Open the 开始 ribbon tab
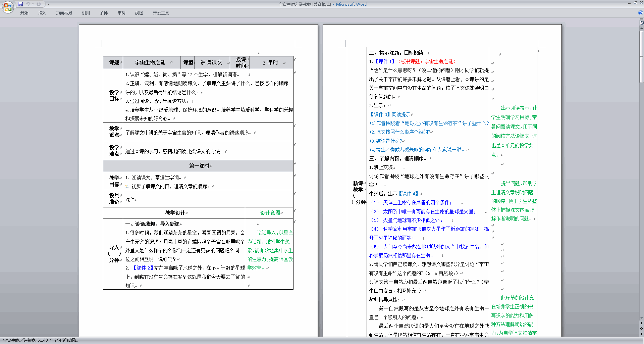This screenshot has width=644, height=344. click(x=24, y=13)
